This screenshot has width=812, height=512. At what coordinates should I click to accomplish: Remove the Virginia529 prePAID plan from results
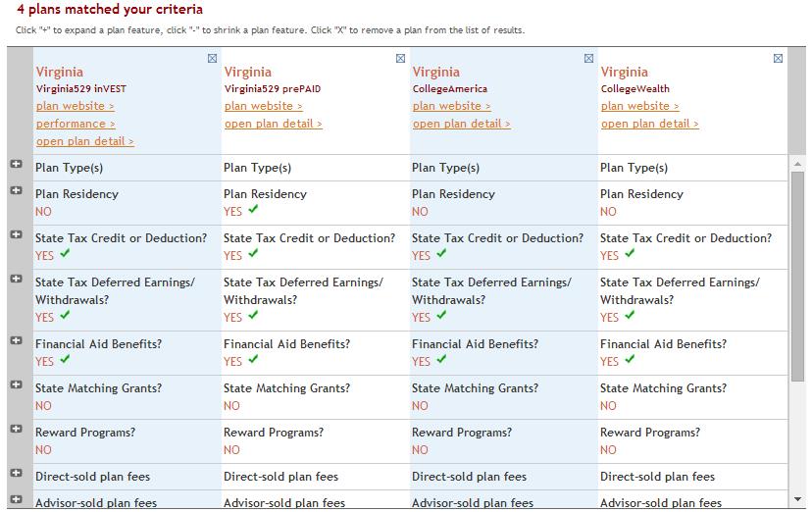[x=400, y=59]
